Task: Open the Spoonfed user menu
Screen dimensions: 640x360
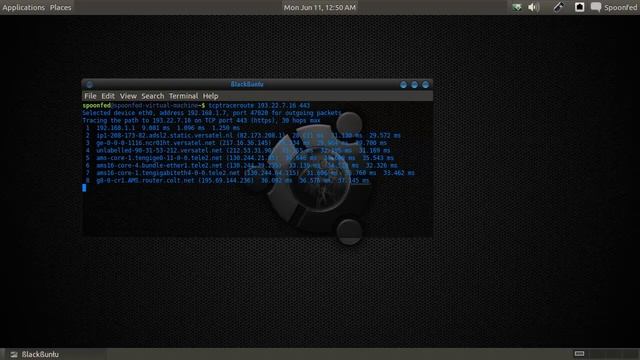Action: 620,7
